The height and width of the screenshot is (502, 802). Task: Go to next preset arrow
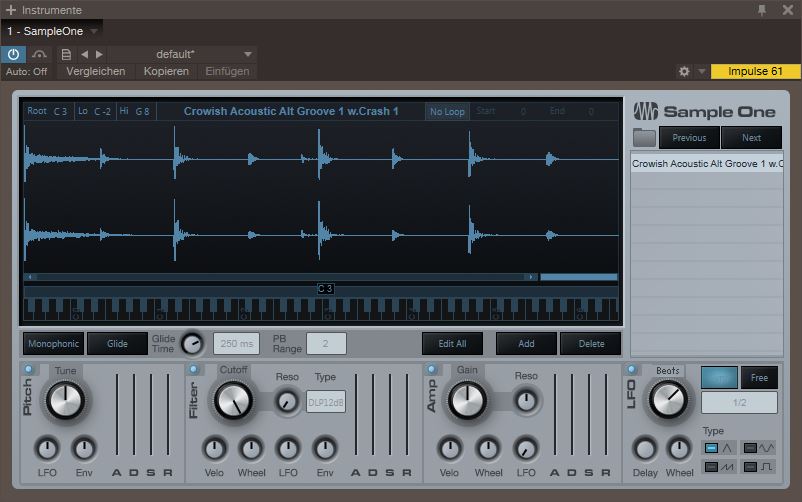click(99, 54)
